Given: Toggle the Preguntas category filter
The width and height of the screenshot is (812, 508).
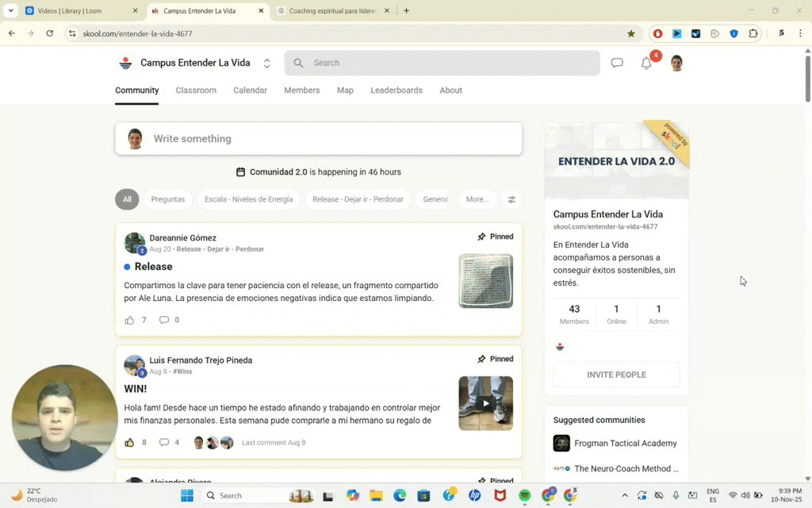Looking at the screenshot, I should (x=168, y=199).
